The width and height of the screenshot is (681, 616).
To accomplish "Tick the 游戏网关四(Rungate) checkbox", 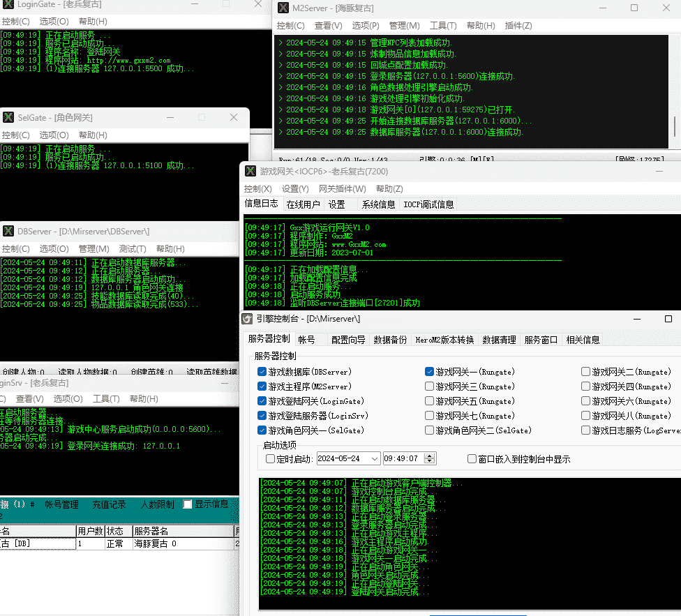I will point(585,386).
